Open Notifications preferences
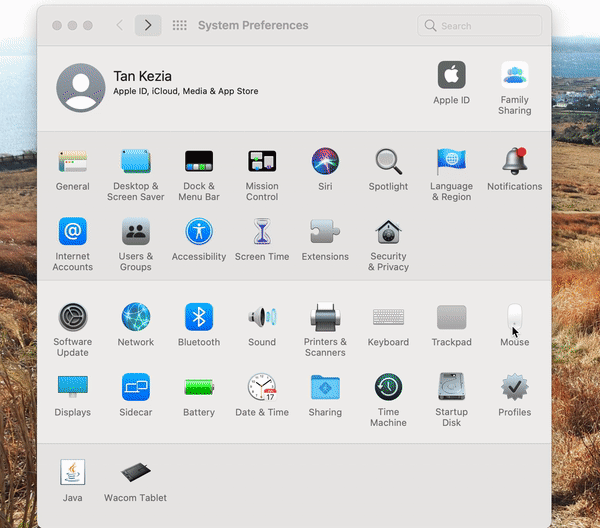The image size is (600, 528). click(x=514, y=162)
